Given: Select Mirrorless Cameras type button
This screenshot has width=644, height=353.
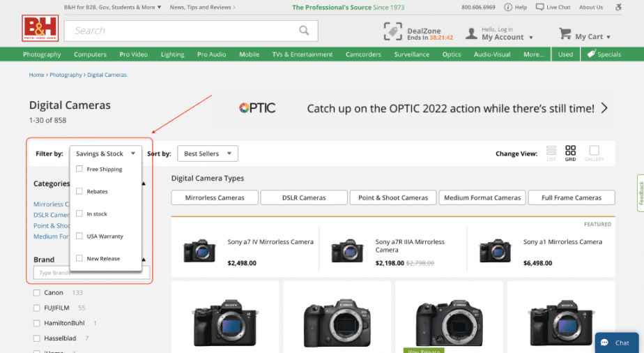Looking at the screenshot, I should pos(215,197).
